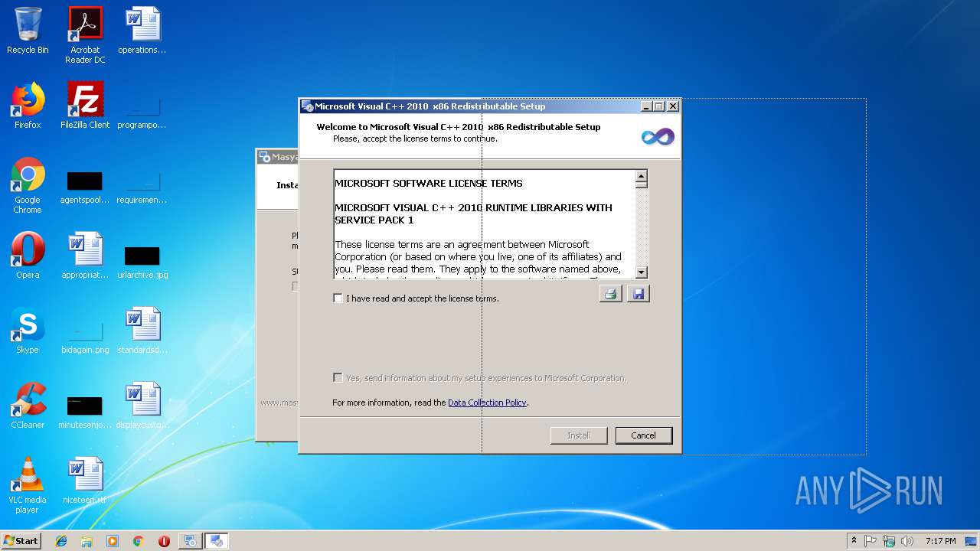Save the license terms using floppy disk icon
The image size is (980, 551).
pyautogui.click(x=638, y=294)
